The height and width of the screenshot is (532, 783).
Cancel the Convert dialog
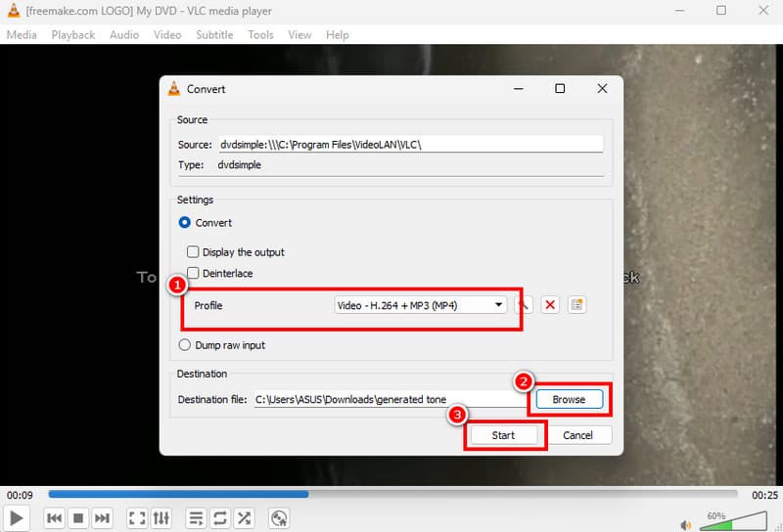pyautogui.click(x=577, y=435)
